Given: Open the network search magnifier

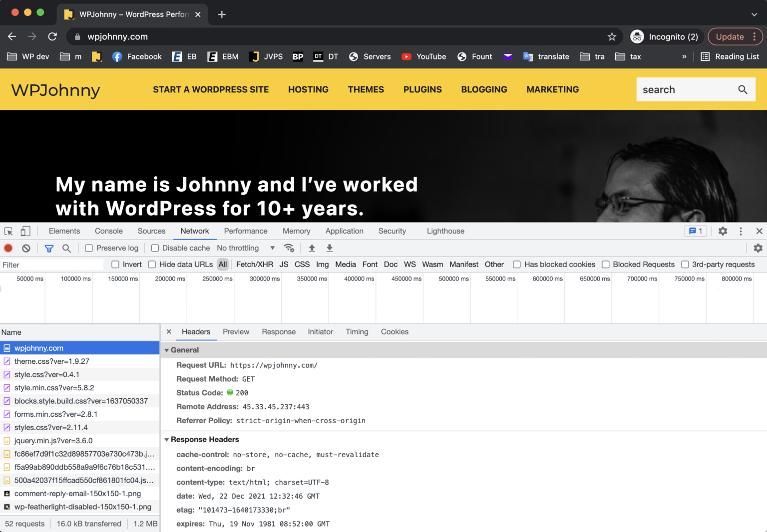Looking at the screenshot, I should tap(66, 248).
